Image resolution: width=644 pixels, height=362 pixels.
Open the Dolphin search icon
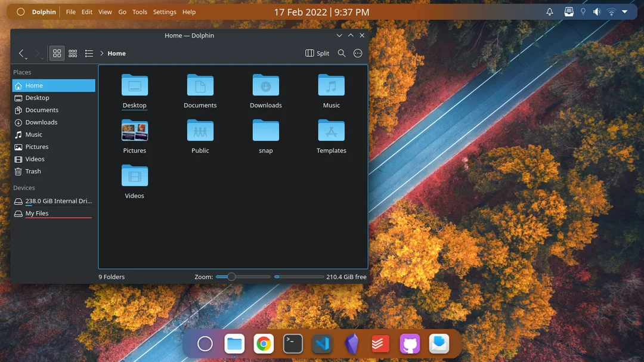pyautogui.click(x=342, y=53)
